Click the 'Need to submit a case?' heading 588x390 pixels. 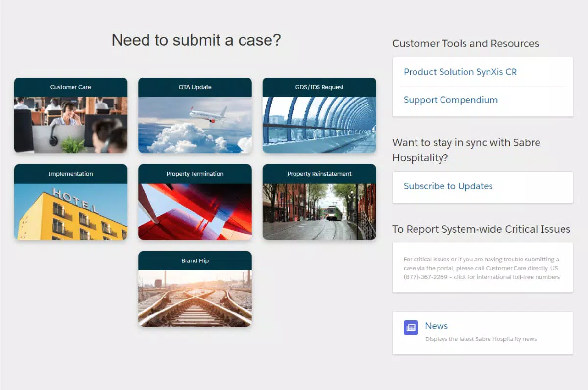pos(196,40)
